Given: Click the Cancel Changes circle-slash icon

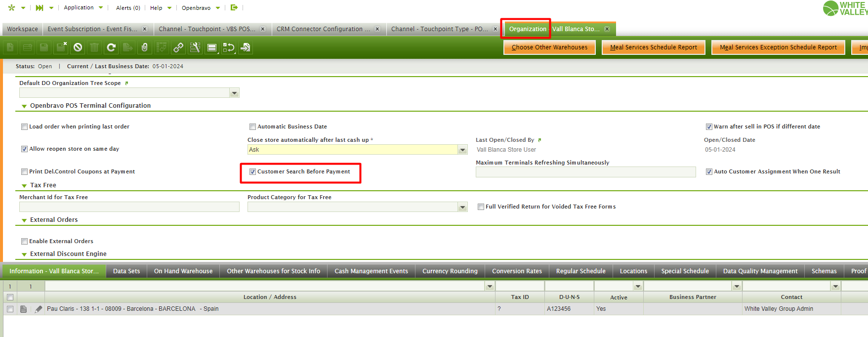Looking at the screenshot, I should [x=78, y=47].
